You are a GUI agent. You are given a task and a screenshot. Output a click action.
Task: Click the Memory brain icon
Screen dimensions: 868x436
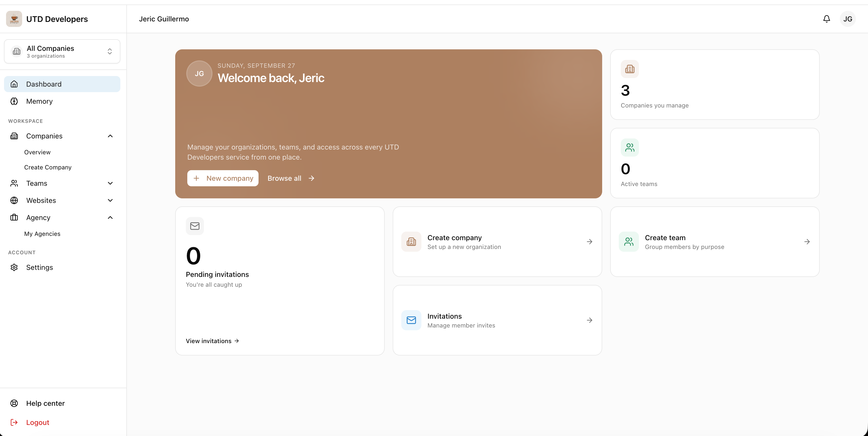(x=14, y=101)
